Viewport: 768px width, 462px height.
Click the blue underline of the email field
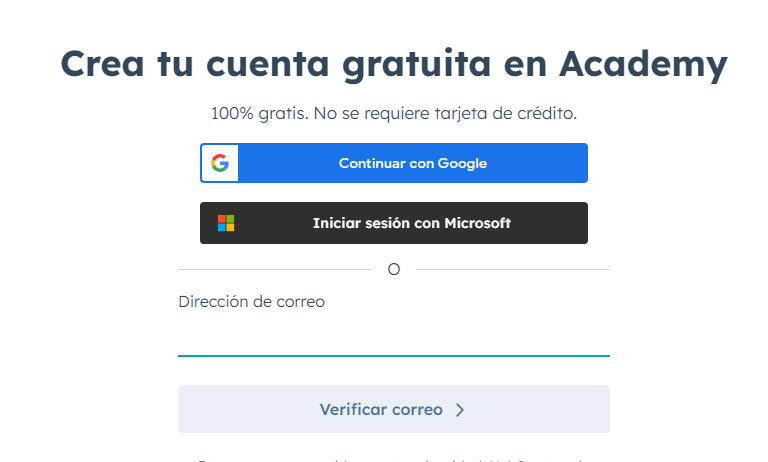(x=394, y=356)
